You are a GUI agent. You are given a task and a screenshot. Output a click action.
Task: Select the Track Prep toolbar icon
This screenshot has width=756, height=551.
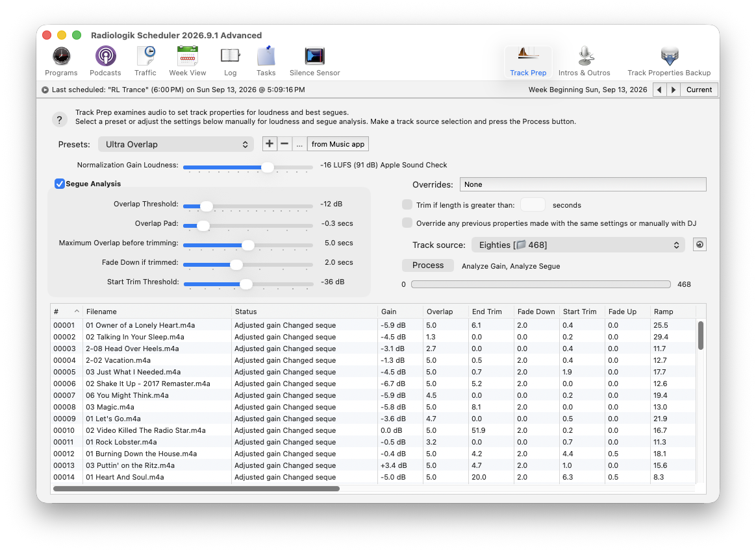pos(528,61)
